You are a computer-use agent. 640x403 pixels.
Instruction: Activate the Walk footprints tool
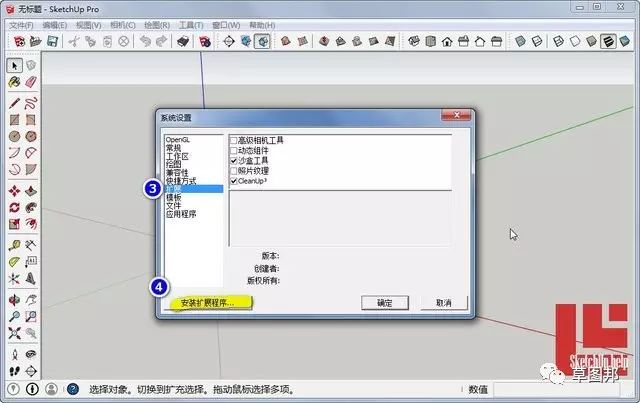(15, 371)
